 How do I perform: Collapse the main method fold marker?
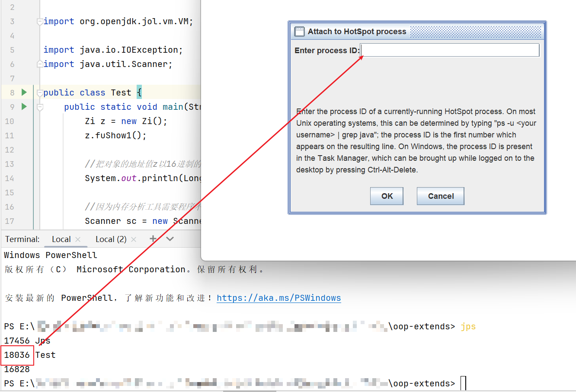point(40,107)
